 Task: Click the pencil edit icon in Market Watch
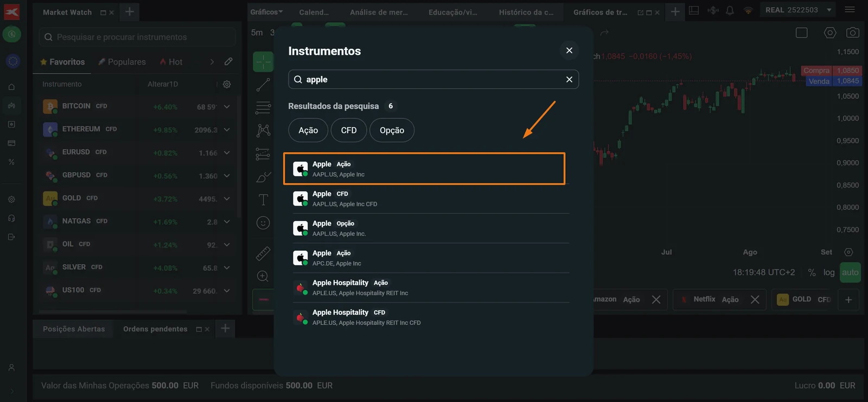[x=228, y=61]
